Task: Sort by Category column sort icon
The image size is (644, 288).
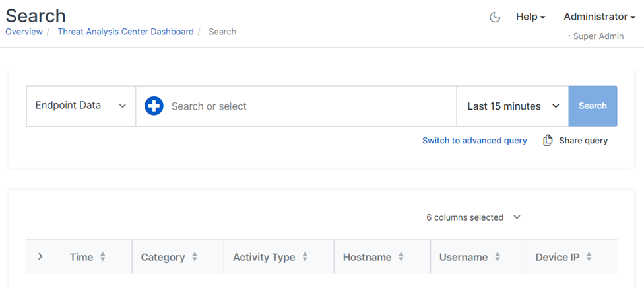Action: 195,257
